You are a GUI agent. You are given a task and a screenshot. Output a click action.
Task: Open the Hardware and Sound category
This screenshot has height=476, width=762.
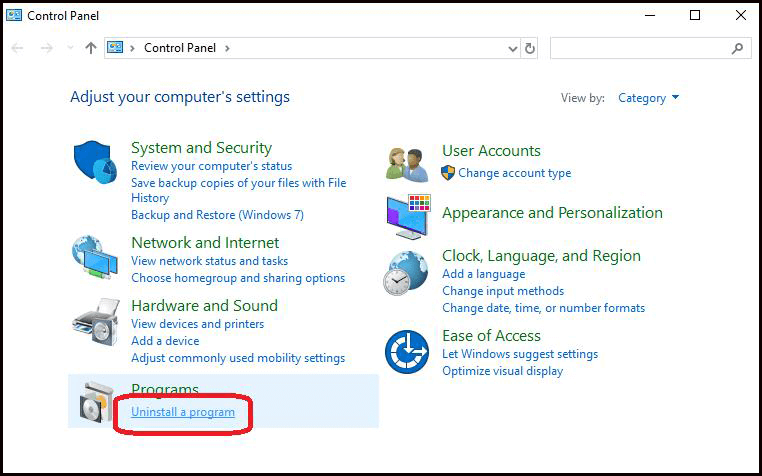pos(205,305)
